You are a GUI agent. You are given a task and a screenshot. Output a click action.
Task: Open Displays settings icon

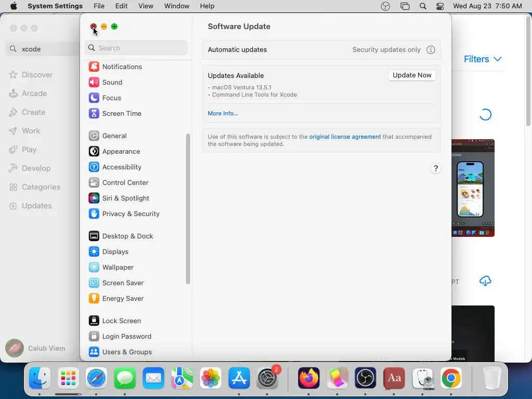click(94, 252)
